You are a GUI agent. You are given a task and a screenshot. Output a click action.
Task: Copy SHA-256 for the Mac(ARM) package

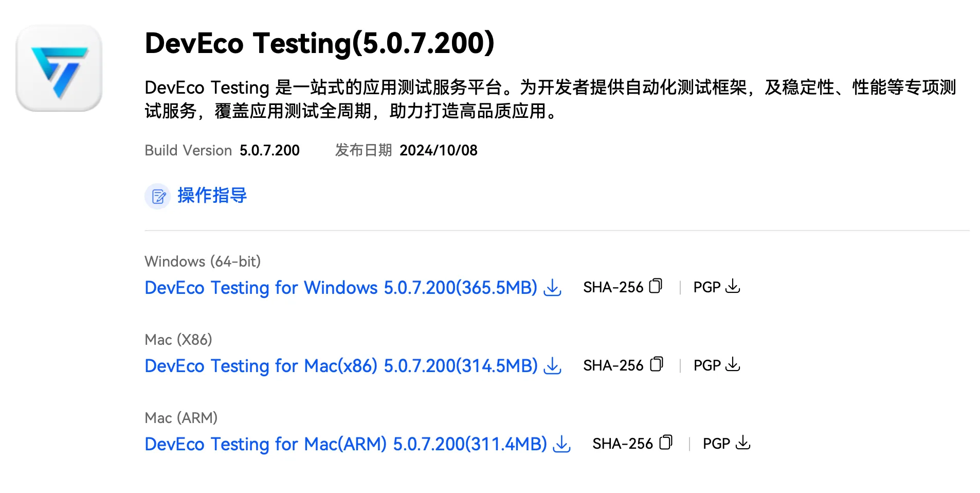tap(666, 443)
